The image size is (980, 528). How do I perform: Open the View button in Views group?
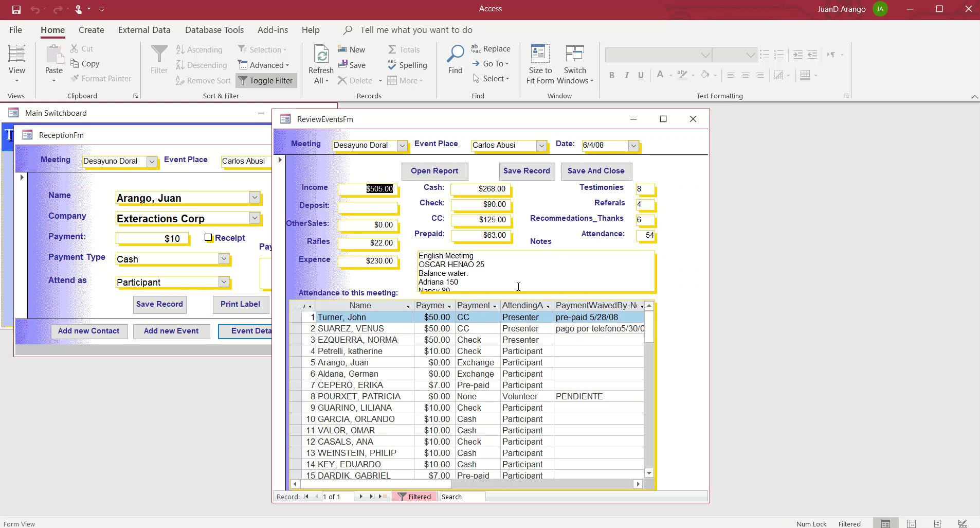click(x=16, y=64)
